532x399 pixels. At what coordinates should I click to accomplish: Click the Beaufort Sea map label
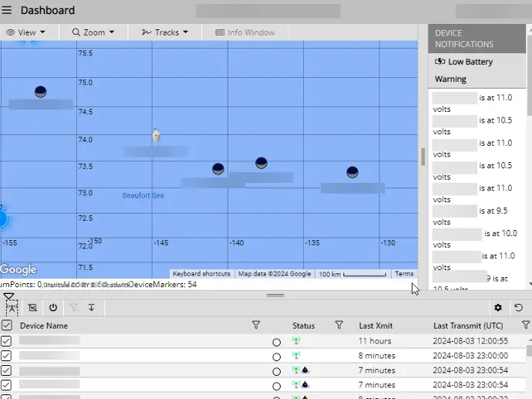143,195
